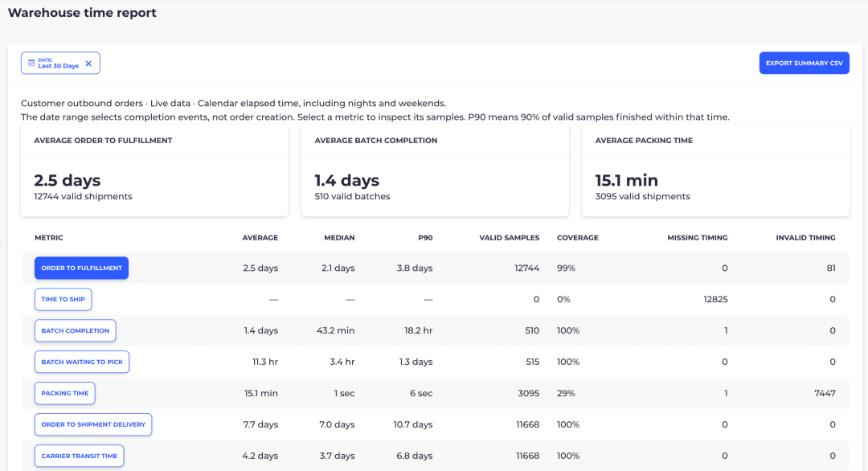Viewport: 868px width, 471px height.
Task: Click invalid timing value 7447
Action: click(x=825, y=394)
